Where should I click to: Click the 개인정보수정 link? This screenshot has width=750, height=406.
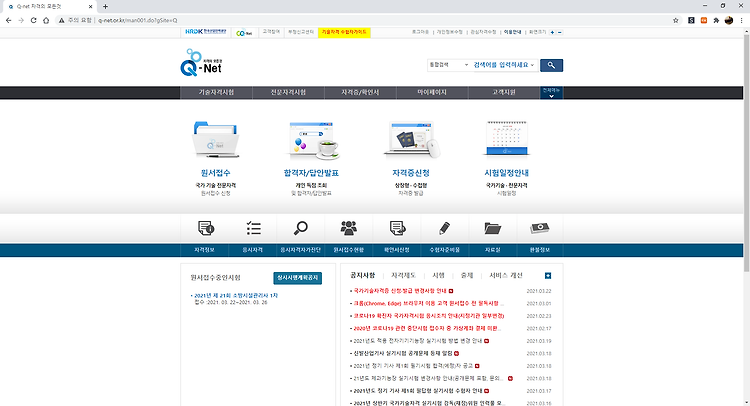point(450,32)
